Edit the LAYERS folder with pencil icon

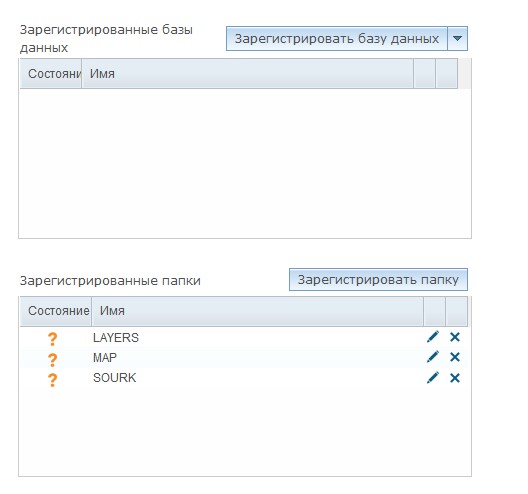point(433,337)
